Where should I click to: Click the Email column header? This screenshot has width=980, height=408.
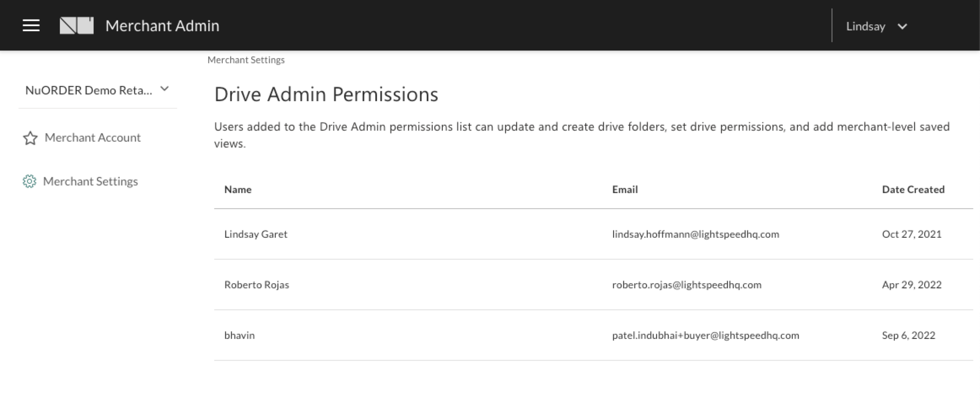[625, 190]
